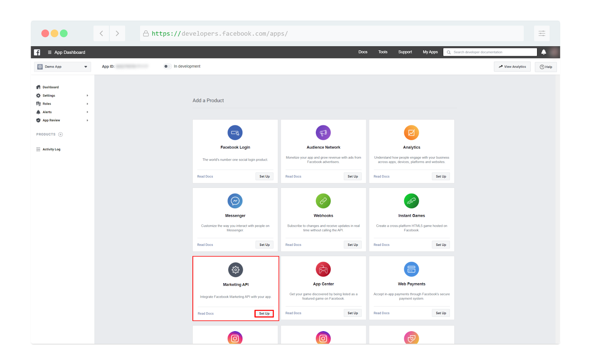
Task: Open Read Docs for Facebook Login
Action: (205, 176)
